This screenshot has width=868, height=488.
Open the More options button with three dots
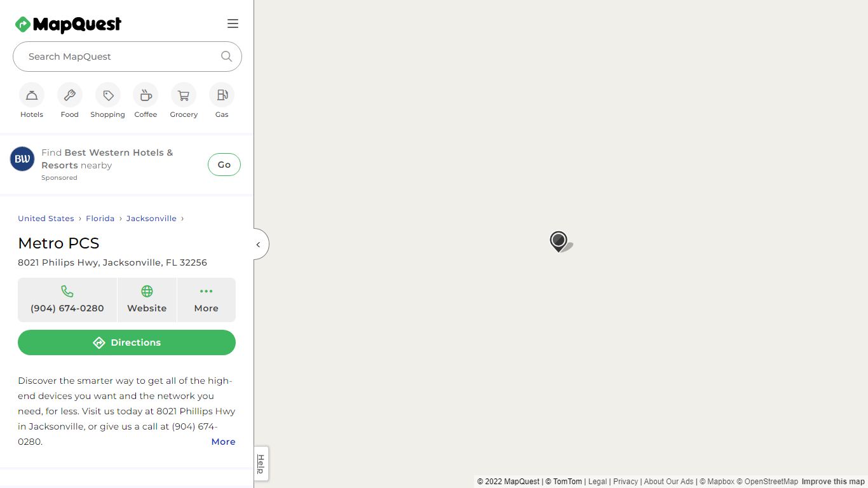coord(207,300)
